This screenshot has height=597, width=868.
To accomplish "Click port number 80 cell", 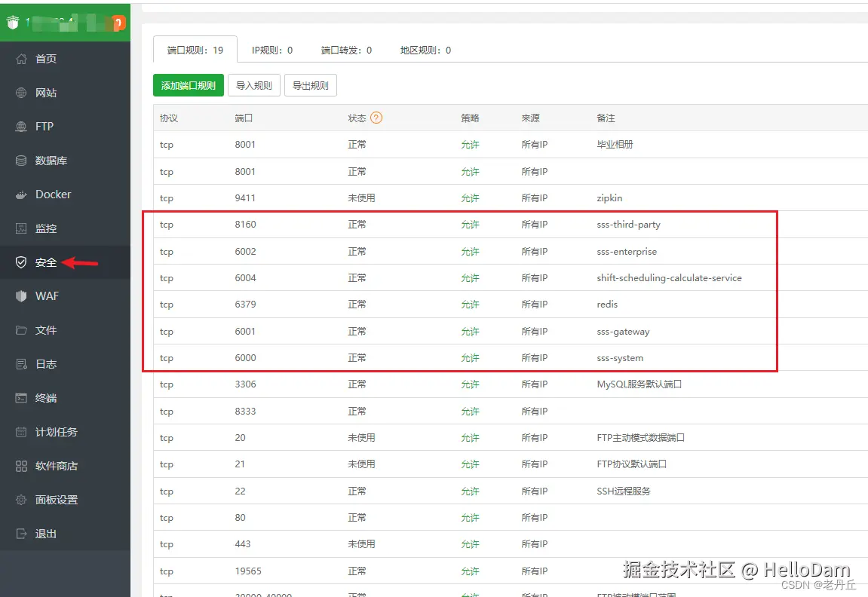I will point(241,518).
